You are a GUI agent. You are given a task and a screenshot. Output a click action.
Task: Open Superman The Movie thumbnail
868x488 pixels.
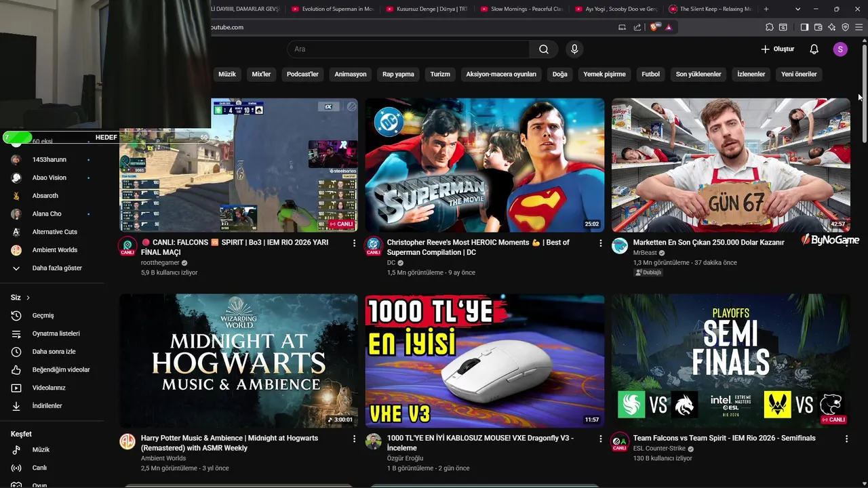(484, 165)
